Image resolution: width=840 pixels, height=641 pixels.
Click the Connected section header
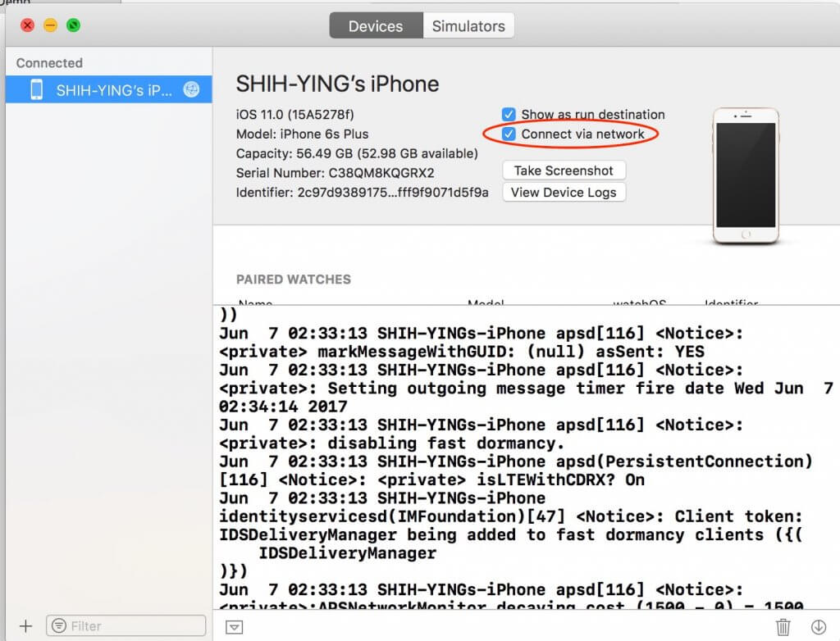click(x=49, y=62)
